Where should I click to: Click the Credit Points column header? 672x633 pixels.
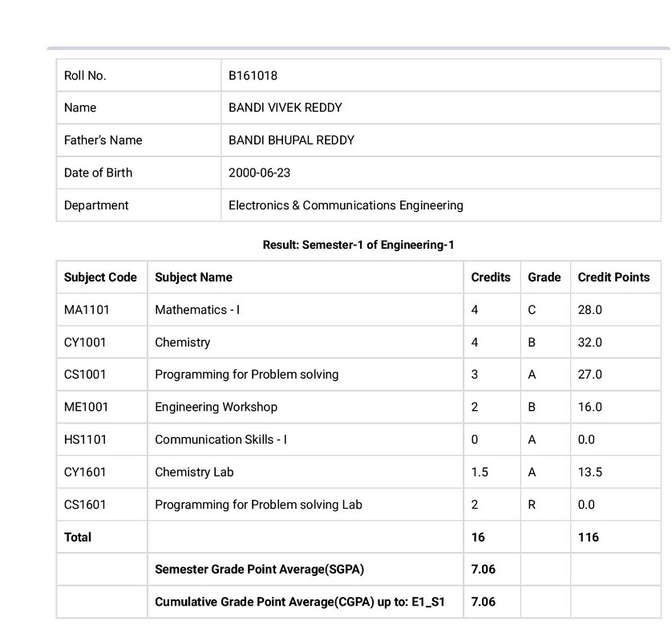click(x=613, y=278)
